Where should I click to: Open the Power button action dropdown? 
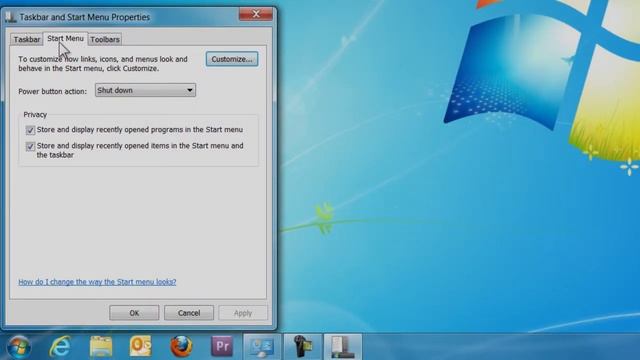pos(145,90)
